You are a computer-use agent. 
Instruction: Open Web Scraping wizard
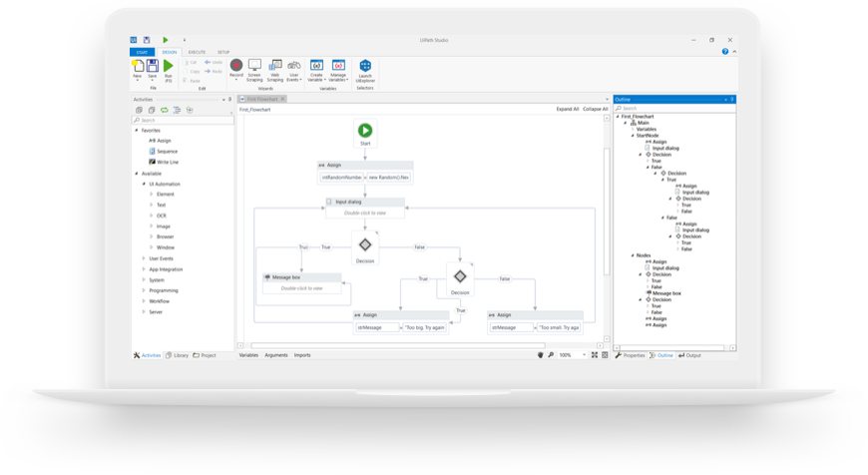pyautogui.click(x=275, y=70)
